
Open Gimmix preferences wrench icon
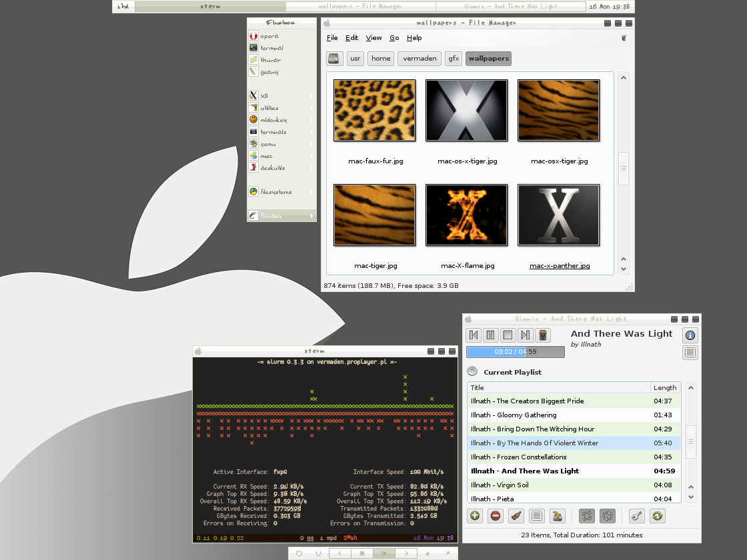[x=637, y=516]
